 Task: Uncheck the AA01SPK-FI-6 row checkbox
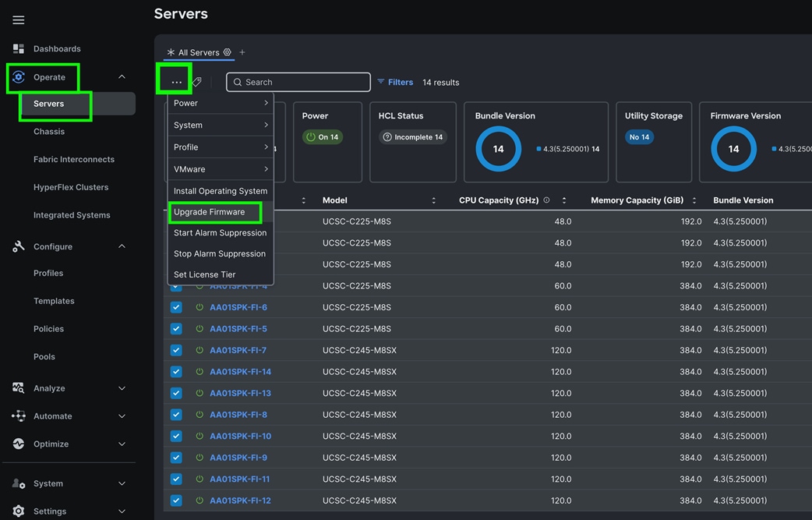pyautogui.click(x=176, y=307)
